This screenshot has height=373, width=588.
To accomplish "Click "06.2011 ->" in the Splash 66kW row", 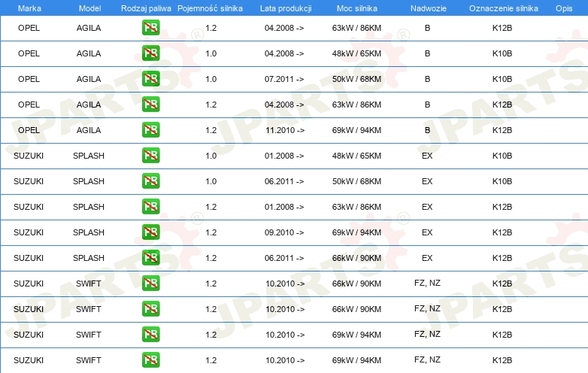I will 284,258.
